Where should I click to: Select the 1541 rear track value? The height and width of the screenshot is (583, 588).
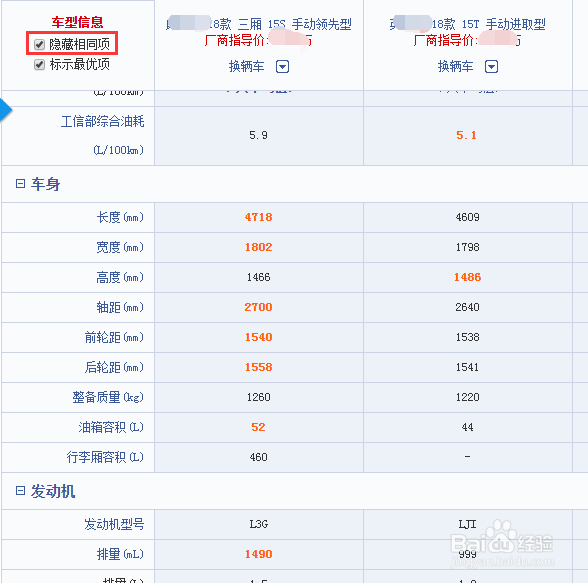(x=467, y=367)
